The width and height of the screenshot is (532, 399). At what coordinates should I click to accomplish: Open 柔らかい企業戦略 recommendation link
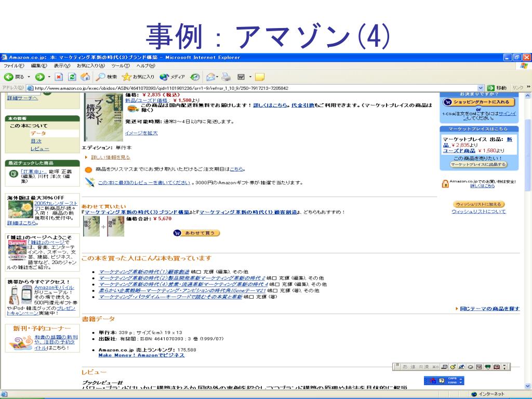click(x=182, y=291)
